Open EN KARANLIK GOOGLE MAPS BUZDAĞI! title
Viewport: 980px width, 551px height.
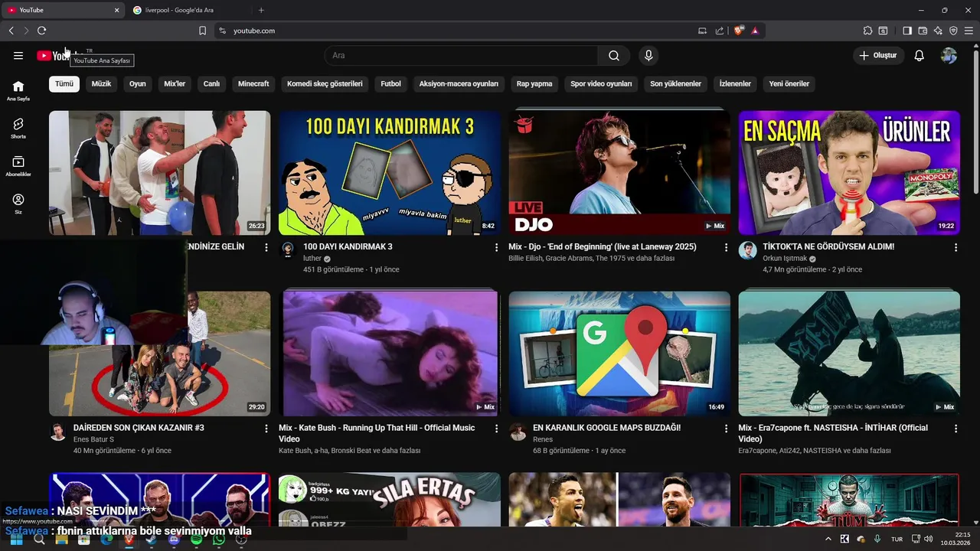(606, 429)
